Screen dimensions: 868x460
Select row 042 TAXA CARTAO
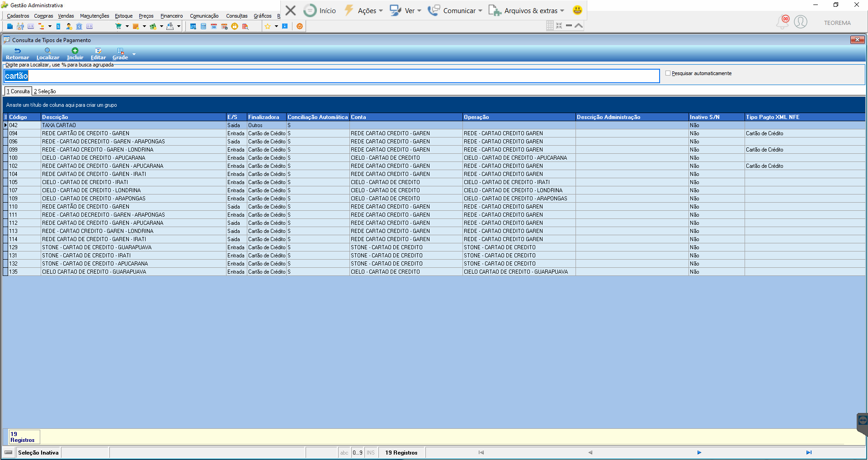[434, 125]
